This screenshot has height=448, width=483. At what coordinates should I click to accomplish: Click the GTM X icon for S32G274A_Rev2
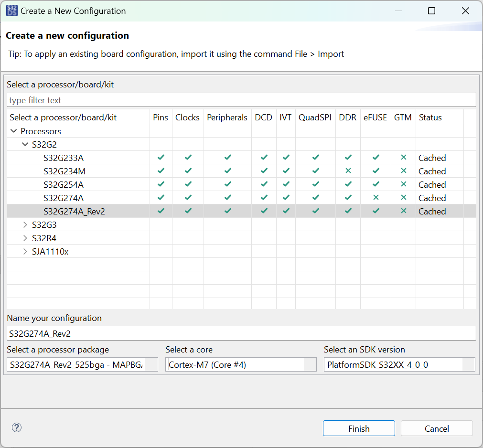point(403,211)
